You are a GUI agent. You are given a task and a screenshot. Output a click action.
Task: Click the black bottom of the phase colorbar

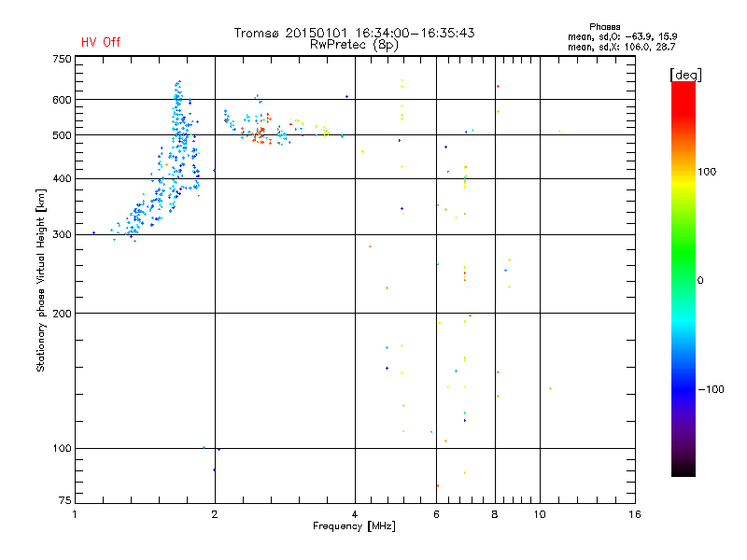pos(684,470)
